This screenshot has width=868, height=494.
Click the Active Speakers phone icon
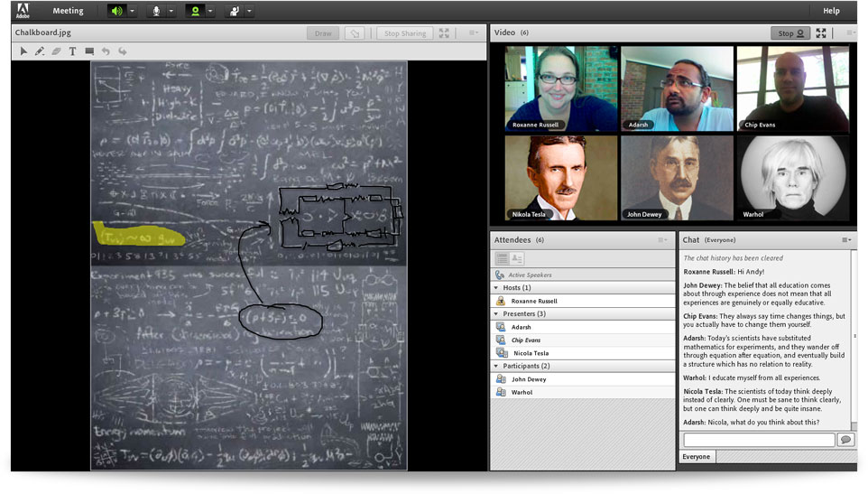click(x=499, y=275)
